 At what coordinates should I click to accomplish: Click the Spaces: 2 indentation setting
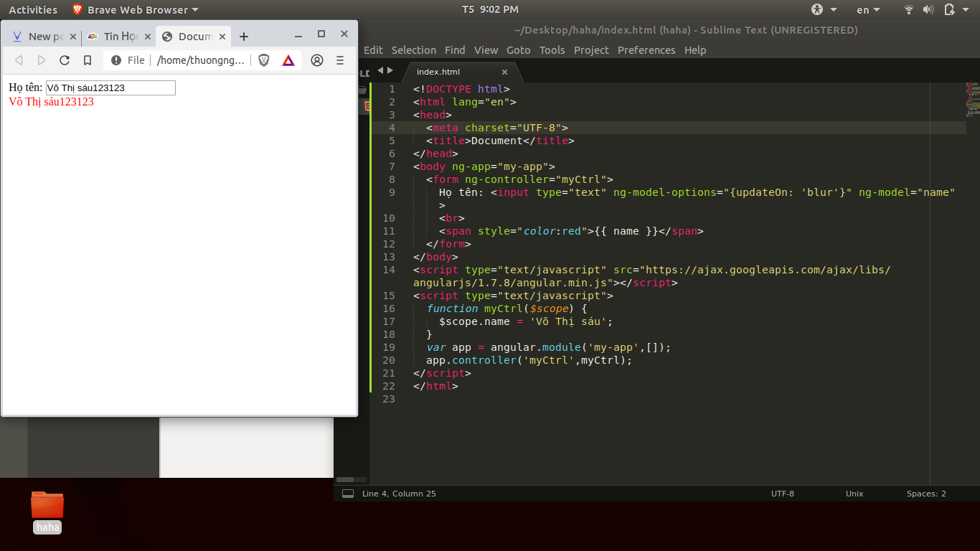click(x=925, y=494)
